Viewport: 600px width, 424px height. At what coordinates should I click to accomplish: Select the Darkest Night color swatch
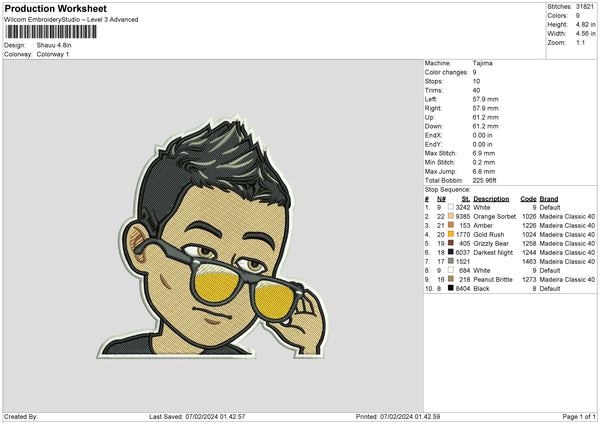click(451, 252)
